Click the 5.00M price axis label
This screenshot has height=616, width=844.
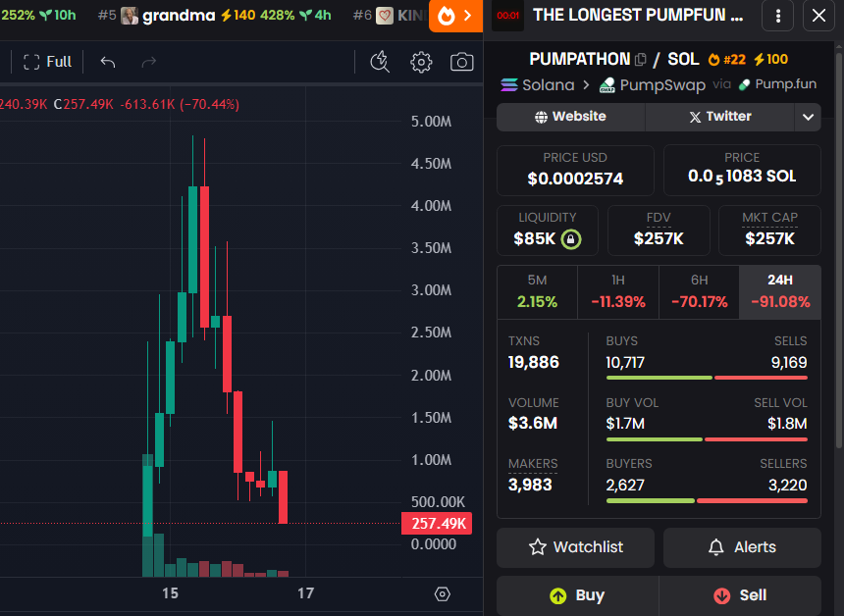(431, 122)
